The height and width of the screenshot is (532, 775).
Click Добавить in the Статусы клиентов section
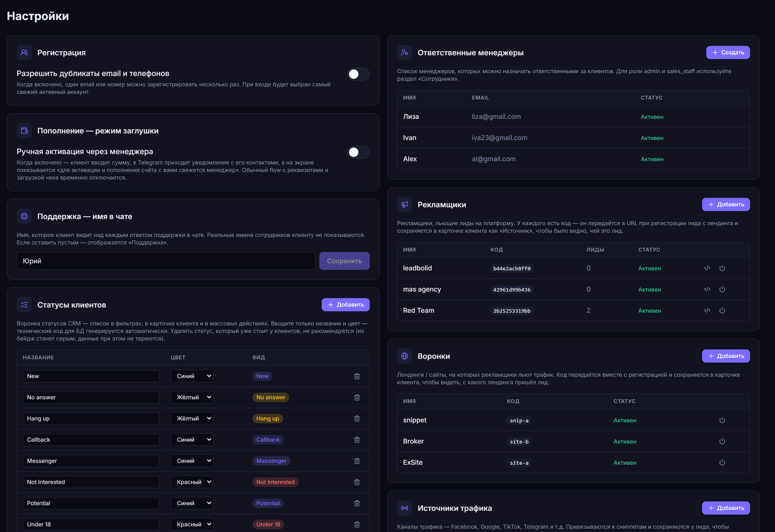345,305
